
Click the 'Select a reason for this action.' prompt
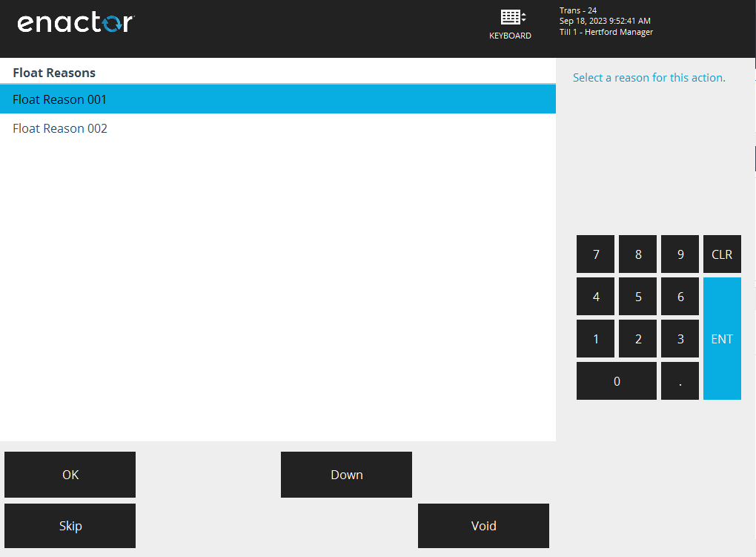tap(649, 78)
